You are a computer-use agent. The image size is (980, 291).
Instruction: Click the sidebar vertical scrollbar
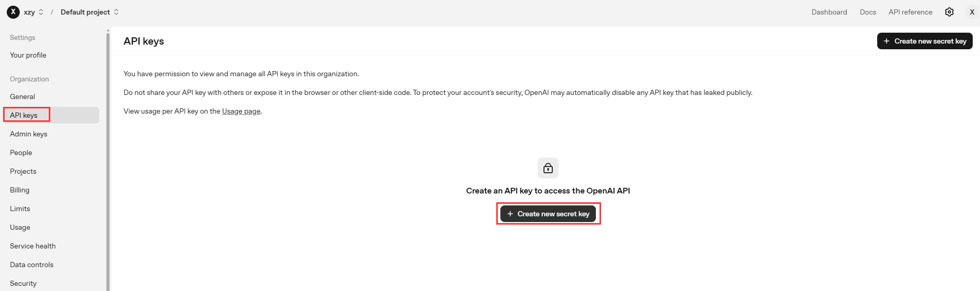tap(108, 161)
